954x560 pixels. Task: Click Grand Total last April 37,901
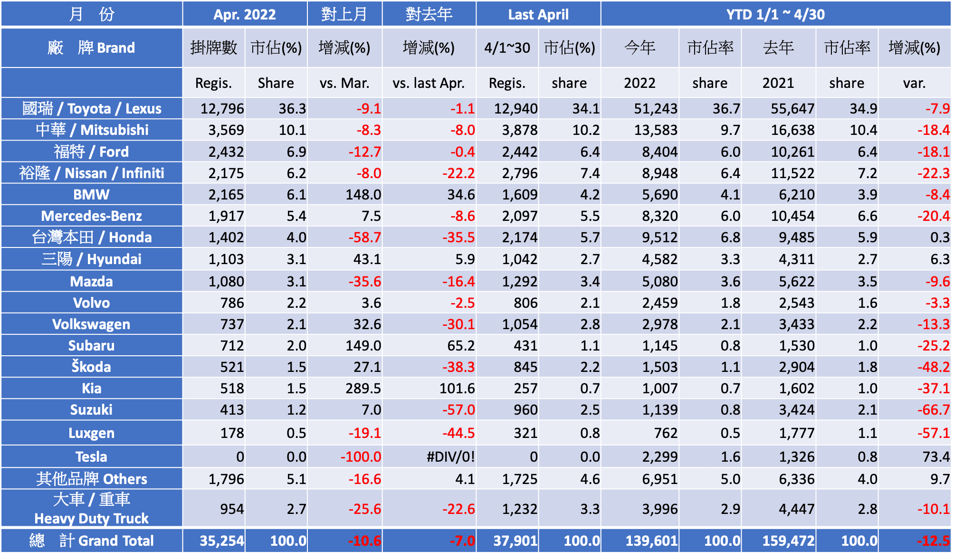coord(515,541)
